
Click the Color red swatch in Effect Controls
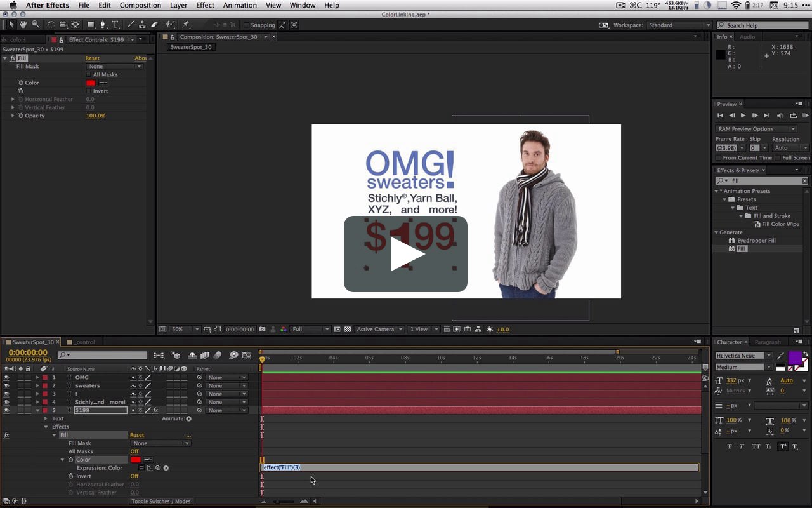click(x=91, y=83)
